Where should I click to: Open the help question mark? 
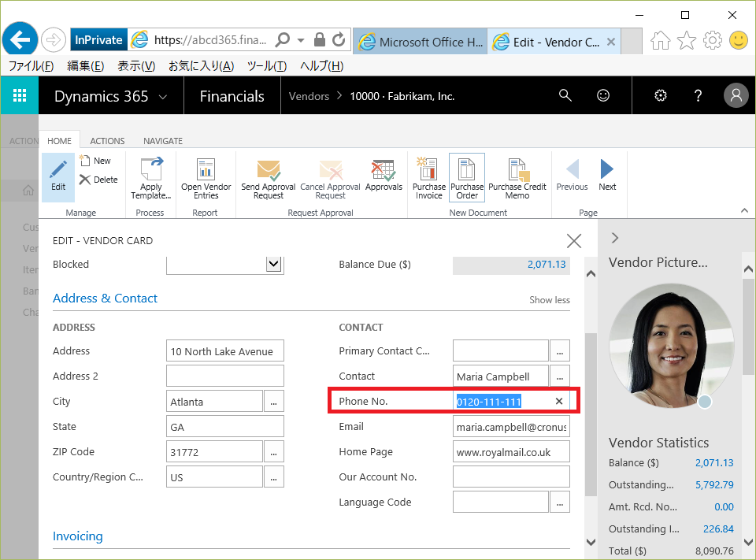coord(698,95)
